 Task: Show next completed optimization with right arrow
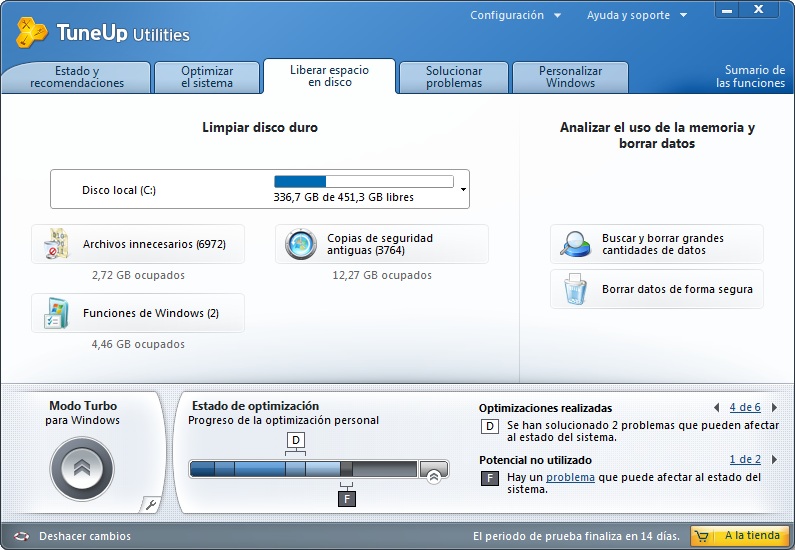coord(774,407)
